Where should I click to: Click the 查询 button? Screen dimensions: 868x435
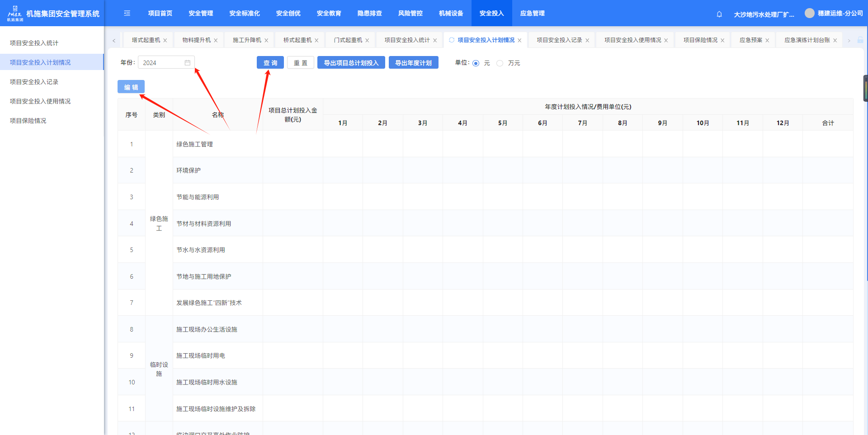pyautogui.click(x=270, y=63)
